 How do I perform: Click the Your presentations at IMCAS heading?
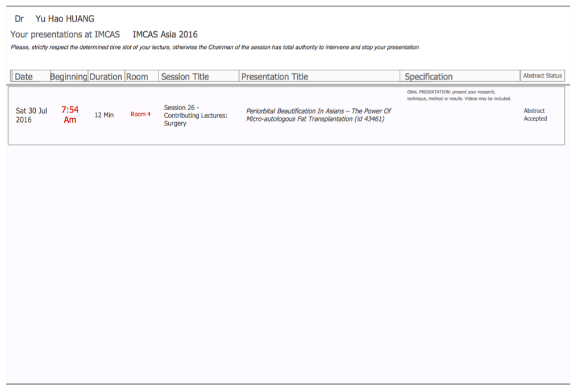tap(65, 35)
